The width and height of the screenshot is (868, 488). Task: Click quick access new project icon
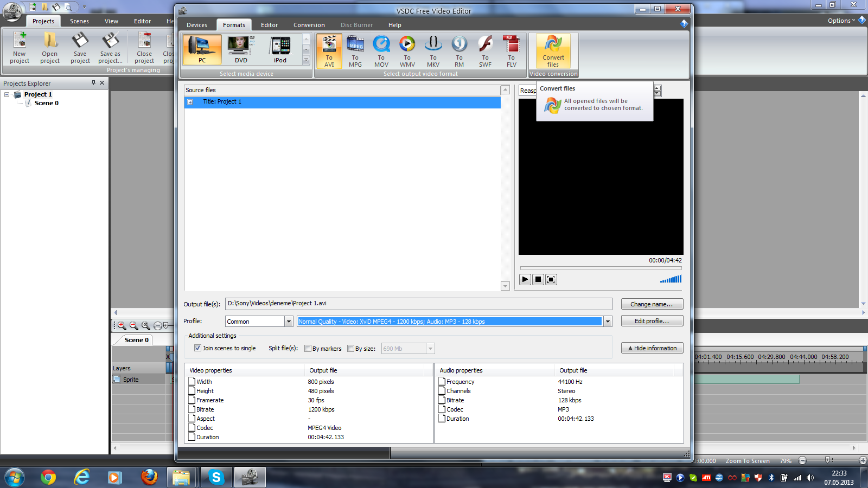pos(33,7)
